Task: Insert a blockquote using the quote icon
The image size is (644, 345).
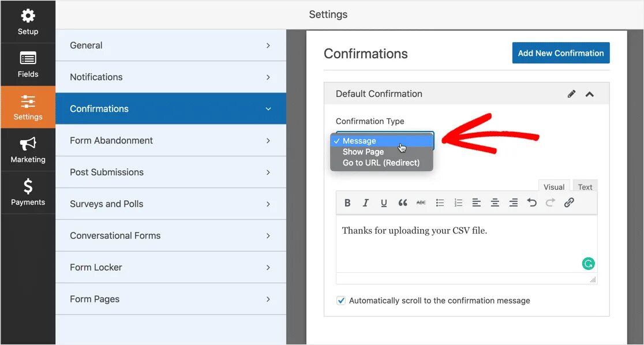Action: 403,202
